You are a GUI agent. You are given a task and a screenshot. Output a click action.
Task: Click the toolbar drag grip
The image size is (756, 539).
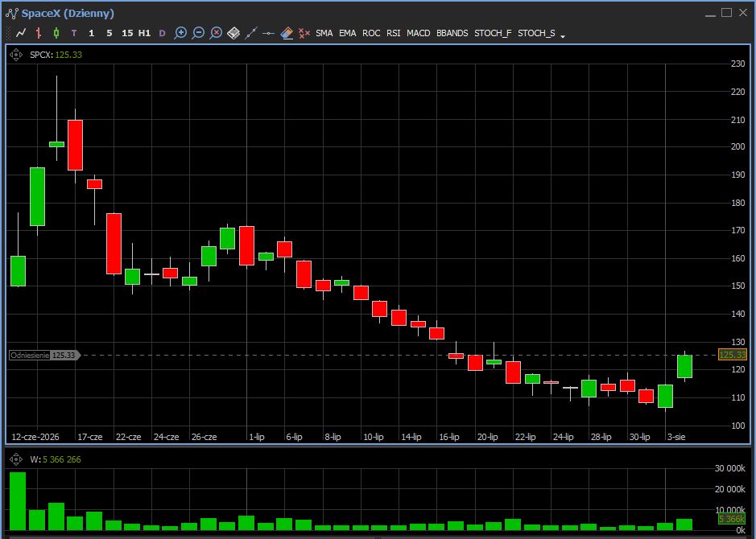(x=8, y=33)
